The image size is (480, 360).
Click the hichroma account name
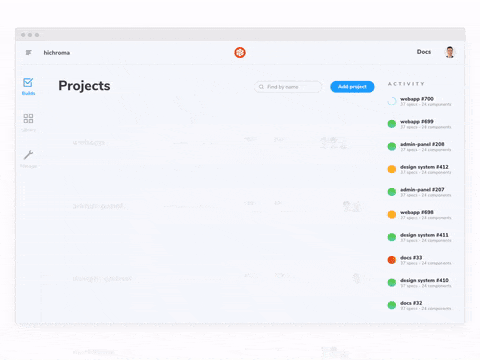pos(57,53)
